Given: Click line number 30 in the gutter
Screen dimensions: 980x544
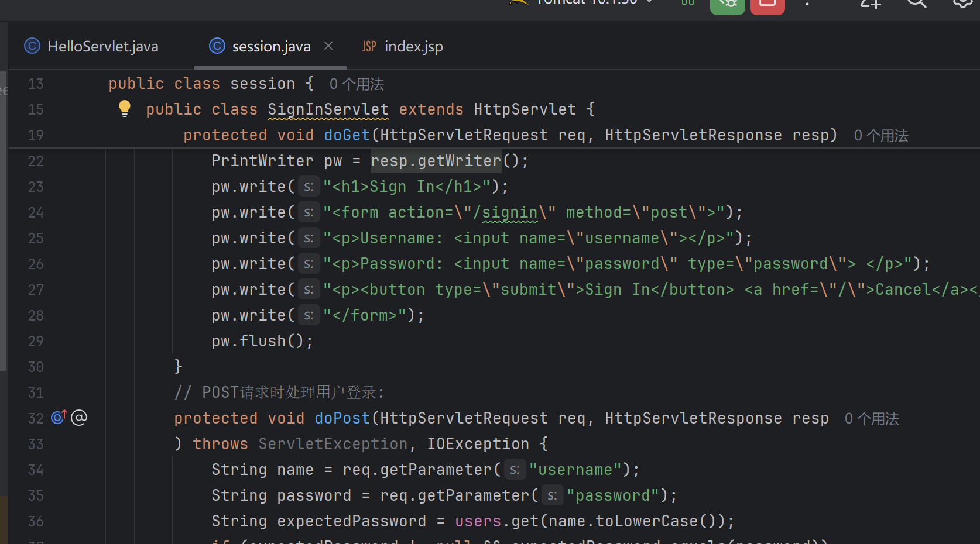Looking at the screenshot, I should coord(36,367).
